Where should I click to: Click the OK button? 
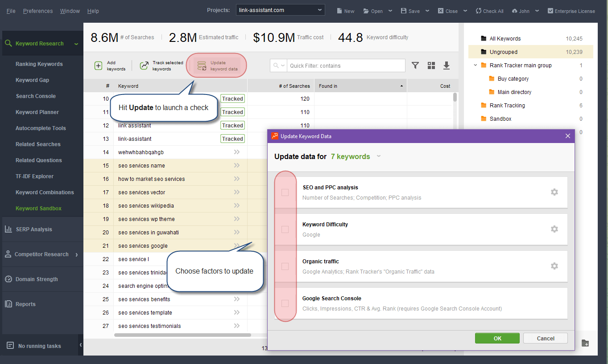coord(497,338)
